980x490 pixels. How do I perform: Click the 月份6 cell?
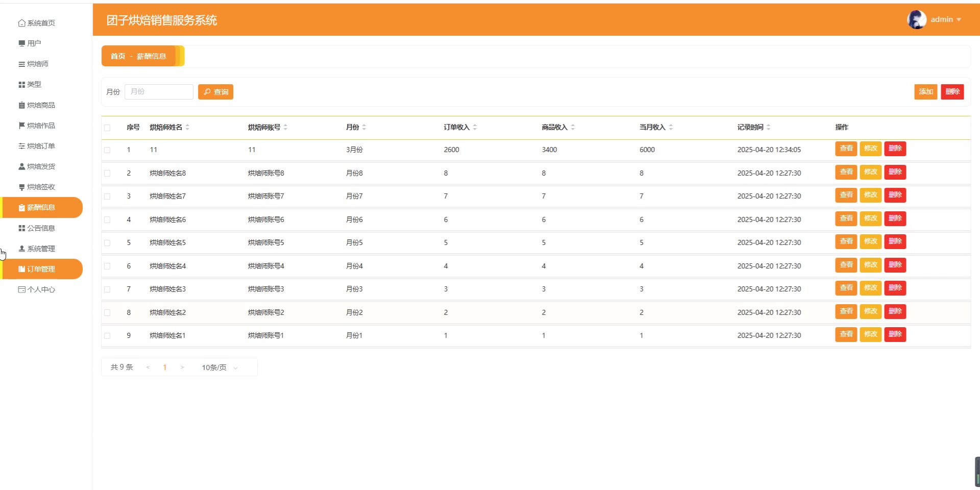coord(354,220)
